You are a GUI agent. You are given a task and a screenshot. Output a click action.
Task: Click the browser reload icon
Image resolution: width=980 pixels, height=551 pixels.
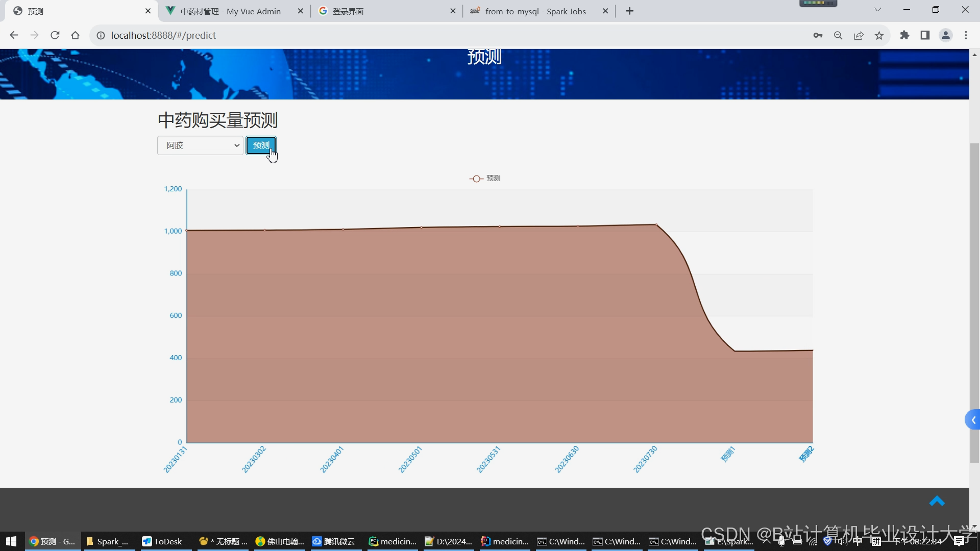55,35
